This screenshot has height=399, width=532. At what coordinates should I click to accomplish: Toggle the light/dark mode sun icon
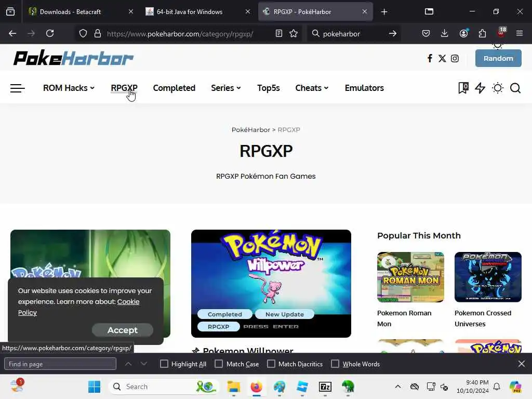point(498,88)
